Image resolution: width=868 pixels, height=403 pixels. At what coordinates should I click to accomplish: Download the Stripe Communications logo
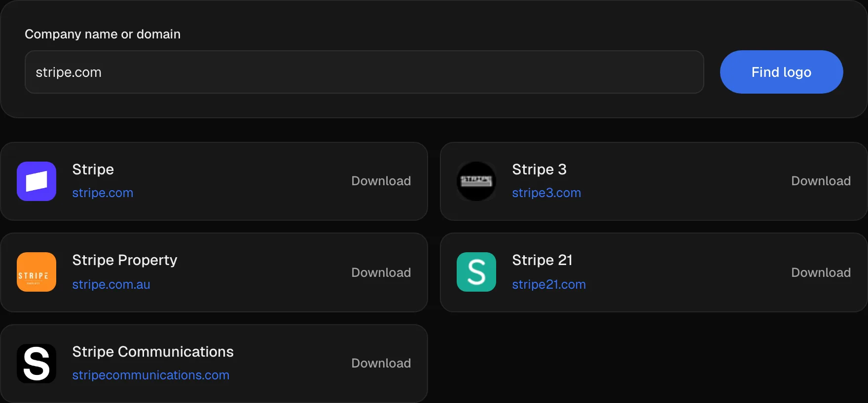381,363
